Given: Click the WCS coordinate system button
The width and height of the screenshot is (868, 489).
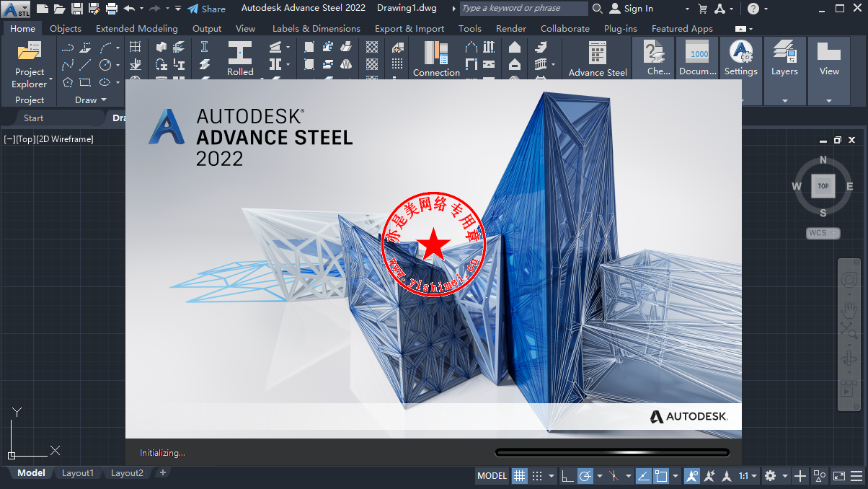Looking at the screenshot, I should pos(823,233).
